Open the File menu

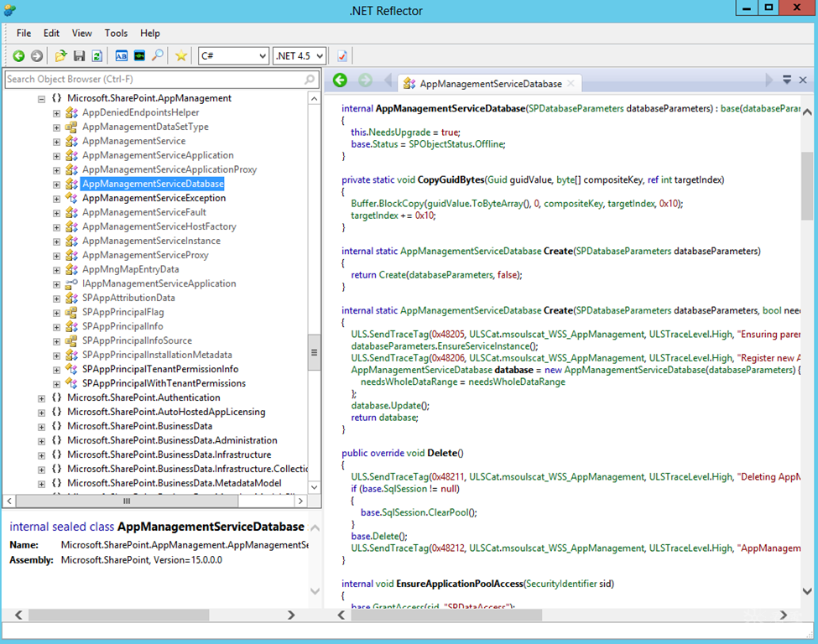[x=23, y=33]
